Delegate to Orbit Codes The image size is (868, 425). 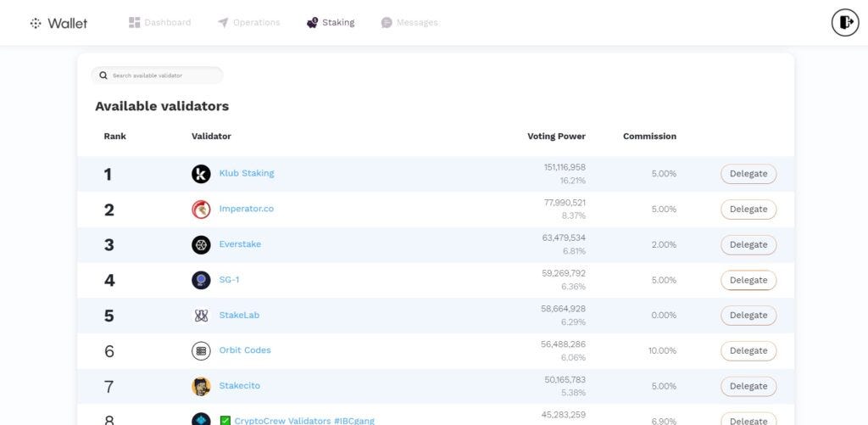point(748,350)
